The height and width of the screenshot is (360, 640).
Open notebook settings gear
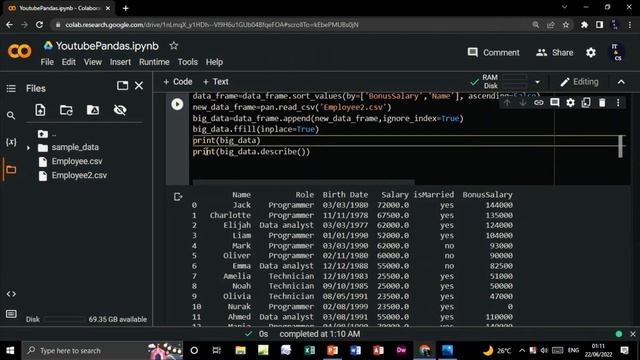pyautogui.click(x=591, y=53)
